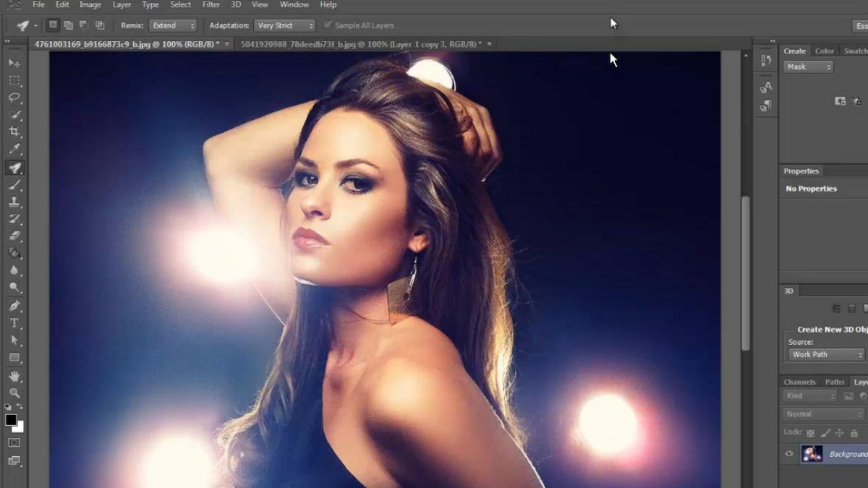Select the Clone Stamp tool
Image resolution: width=868 pixels, height=488 pixels.
[x=14, y=202]
